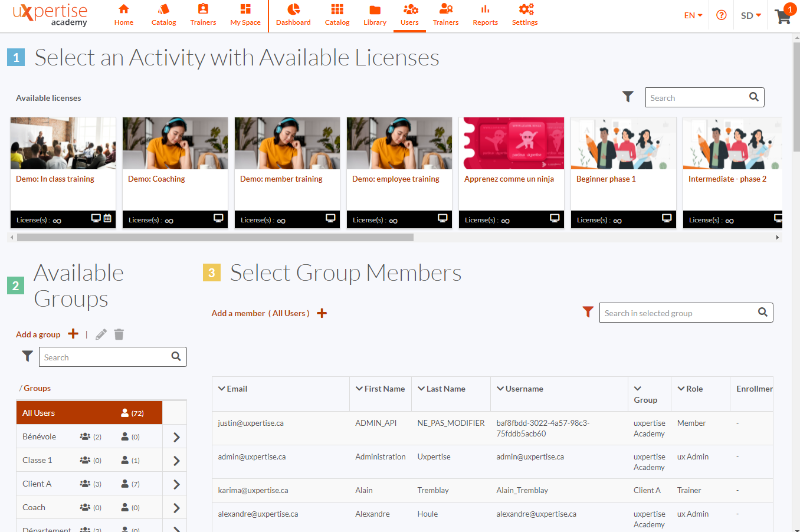
Task: Click the trash icon to delete group
Action: (x=119, y=334)
